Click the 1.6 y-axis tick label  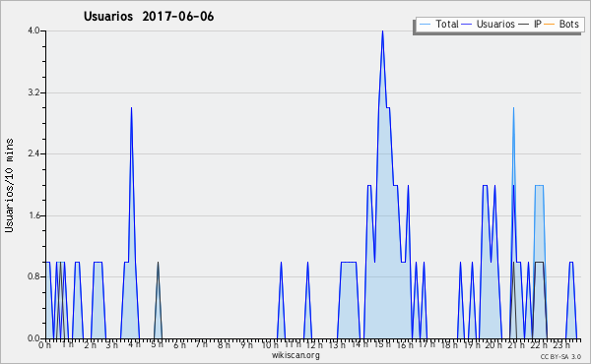[33, 215]
